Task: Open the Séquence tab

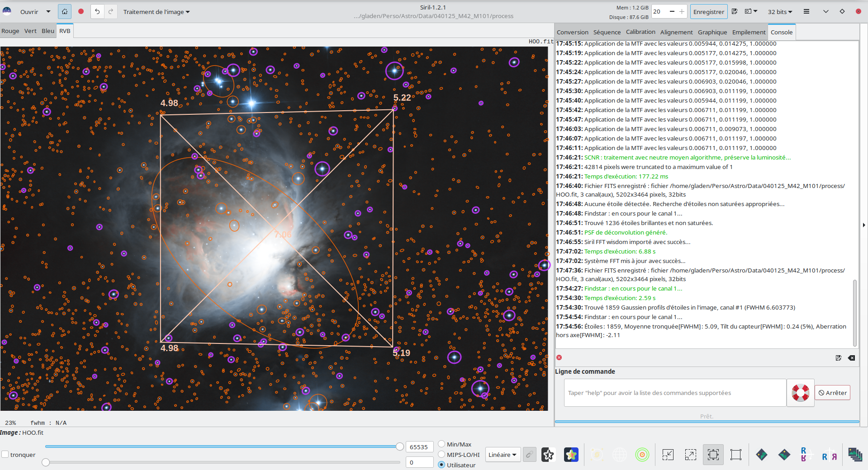Action: coord(607,32)
